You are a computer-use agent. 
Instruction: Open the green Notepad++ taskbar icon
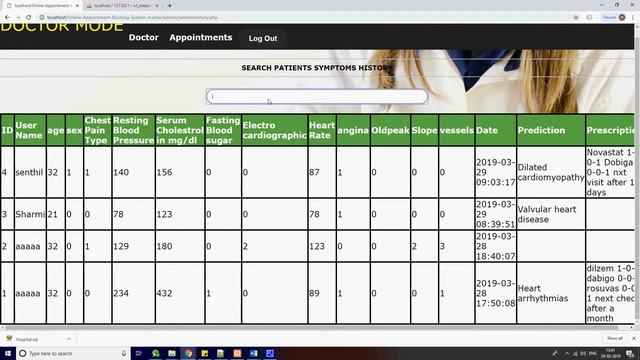[221, 353]
